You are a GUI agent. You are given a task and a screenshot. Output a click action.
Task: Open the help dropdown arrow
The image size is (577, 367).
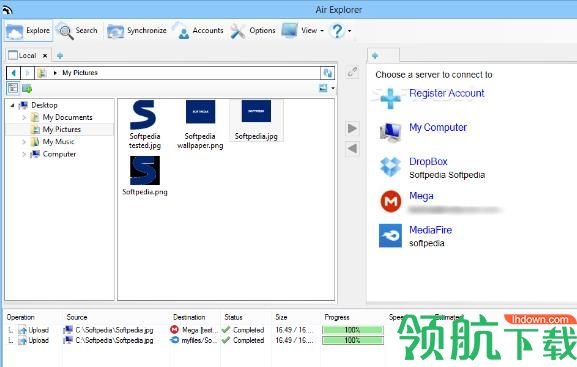[349, 31]
